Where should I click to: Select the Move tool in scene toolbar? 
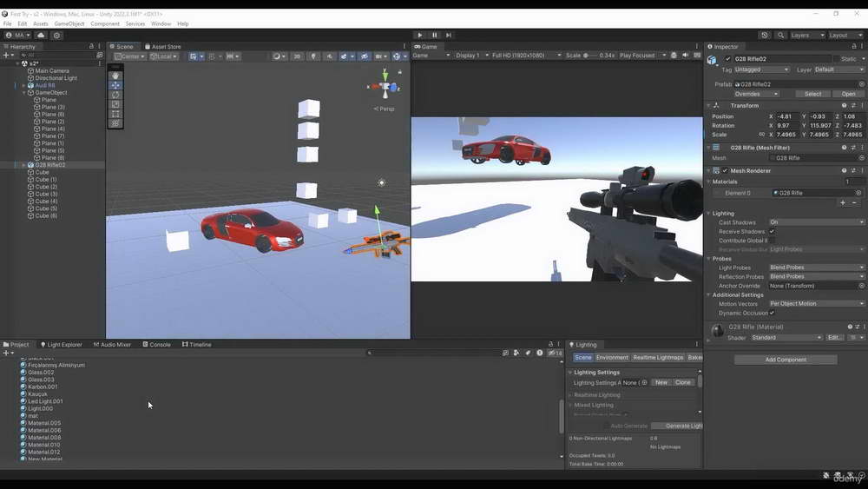115,85
